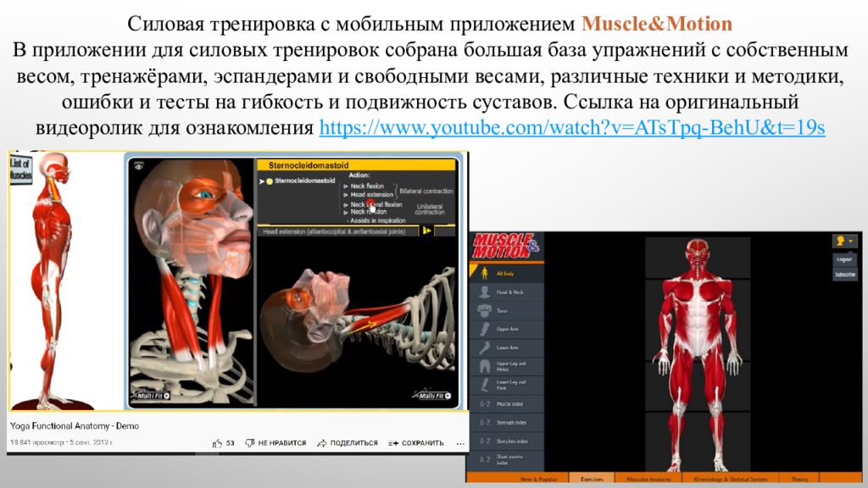Select Lower Arm body region
This screenshot has height=488, width=868.
(507, 348)
